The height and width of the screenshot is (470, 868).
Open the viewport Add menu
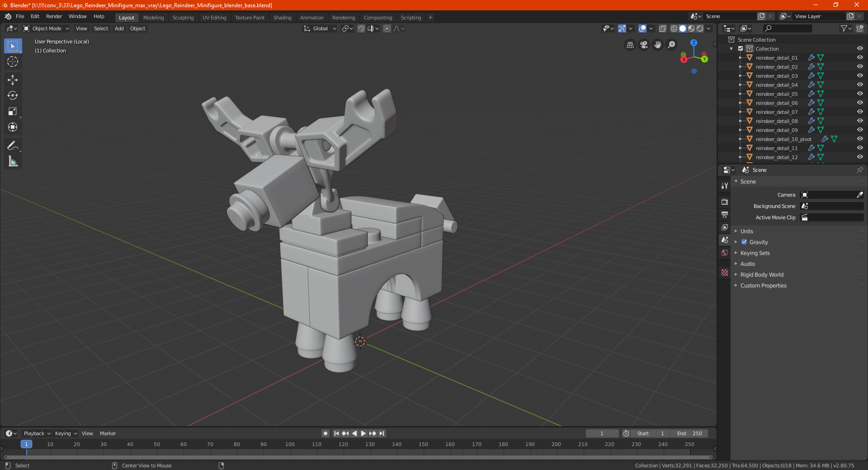coord(119,28)
